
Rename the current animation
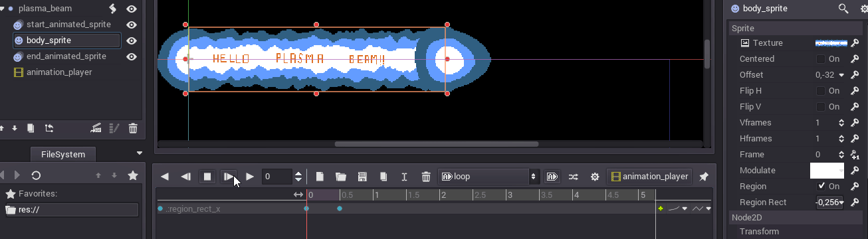404,177
